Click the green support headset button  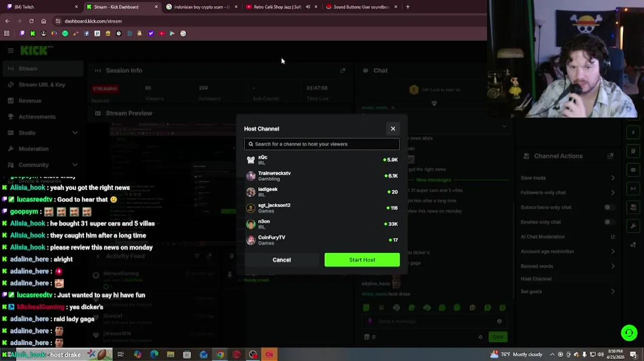tap(629, 332)
